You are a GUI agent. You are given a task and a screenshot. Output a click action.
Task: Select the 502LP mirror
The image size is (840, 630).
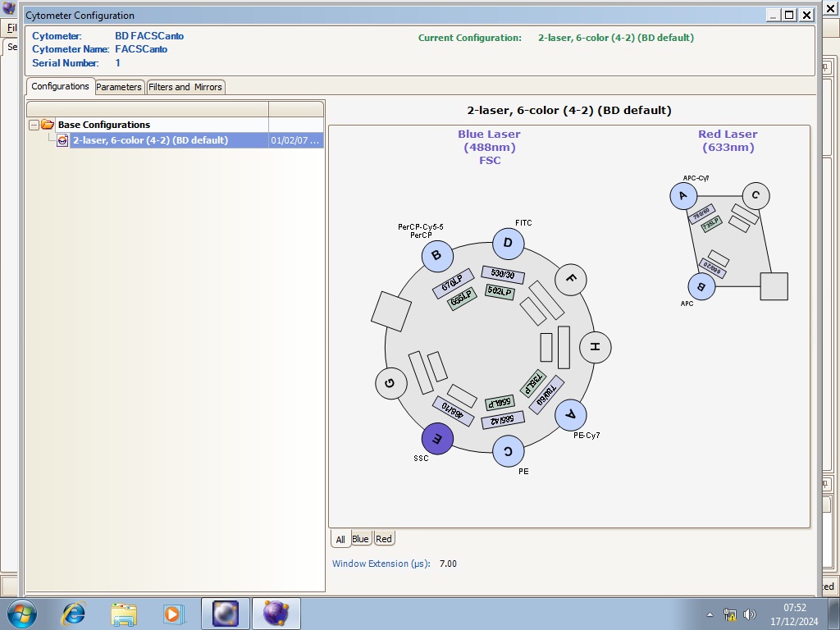click(x=500, y=291)
